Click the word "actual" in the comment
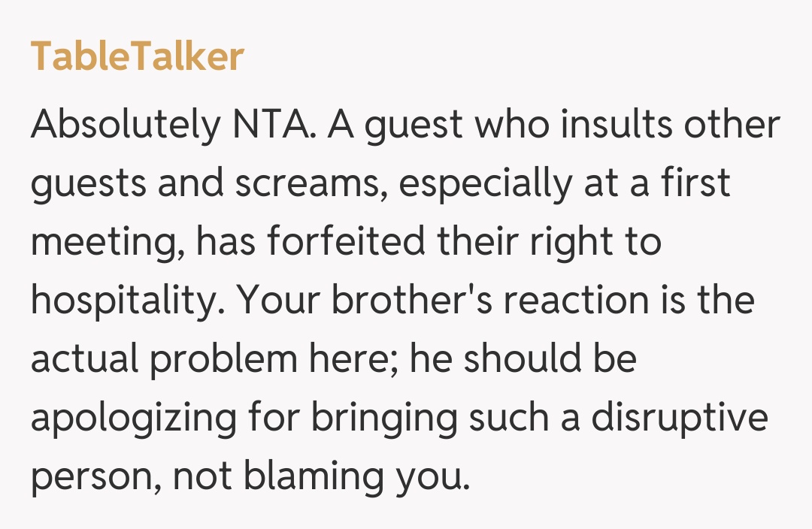 (x=86, y=359)
